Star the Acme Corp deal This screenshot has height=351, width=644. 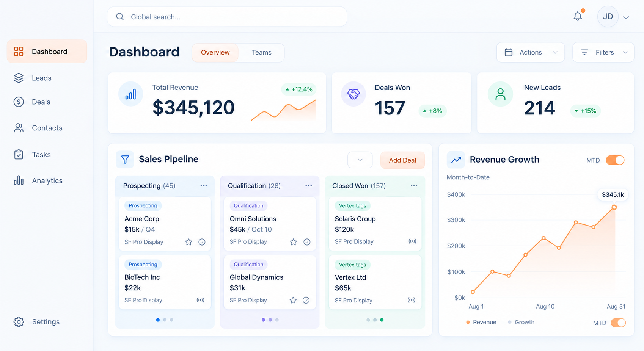pos(188,242)
